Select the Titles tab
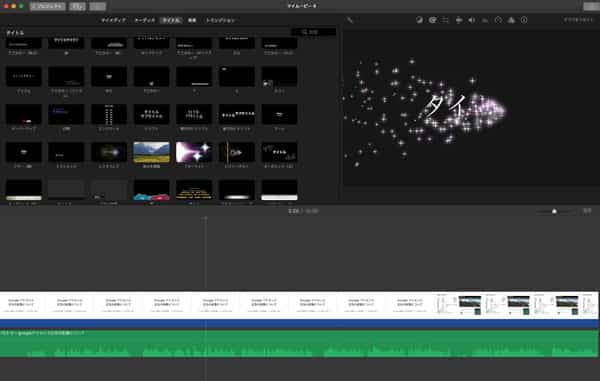This screenshot has height=381, width=600. tap(171, 20)
